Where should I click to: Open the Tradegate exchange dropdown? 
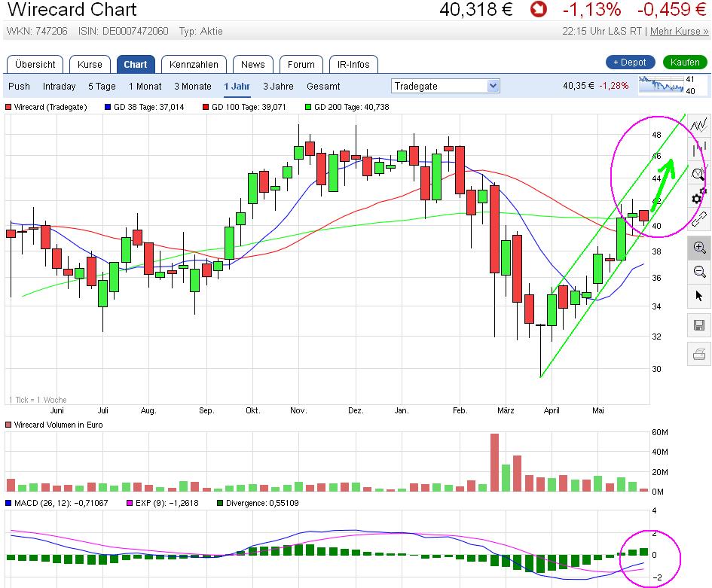click(x=445, y=86)
